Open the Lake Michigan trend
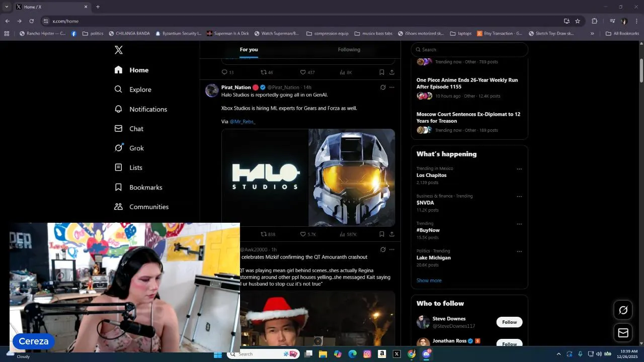This screenshot has width=644, height=362. (x=434, y=258)
